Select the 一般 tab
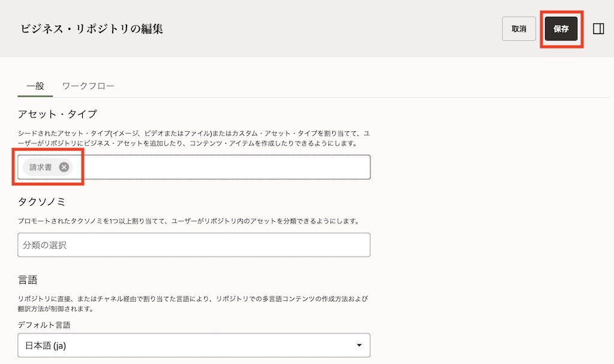614x364 pixels. pyautogui.click(x=34, y=86)
